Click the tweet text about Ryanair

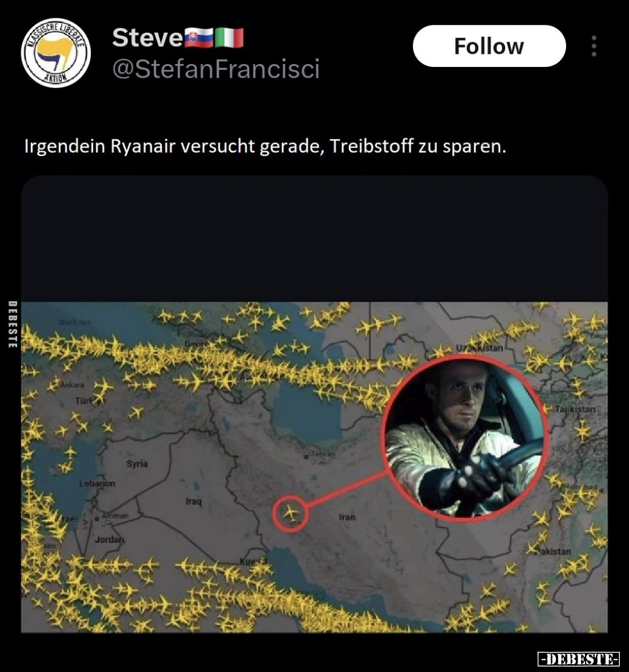click(265, 146)
